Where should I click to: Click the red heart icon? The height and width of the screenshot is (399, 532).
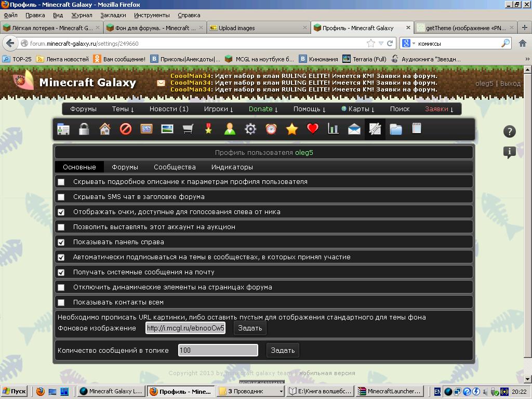point(312,129)
